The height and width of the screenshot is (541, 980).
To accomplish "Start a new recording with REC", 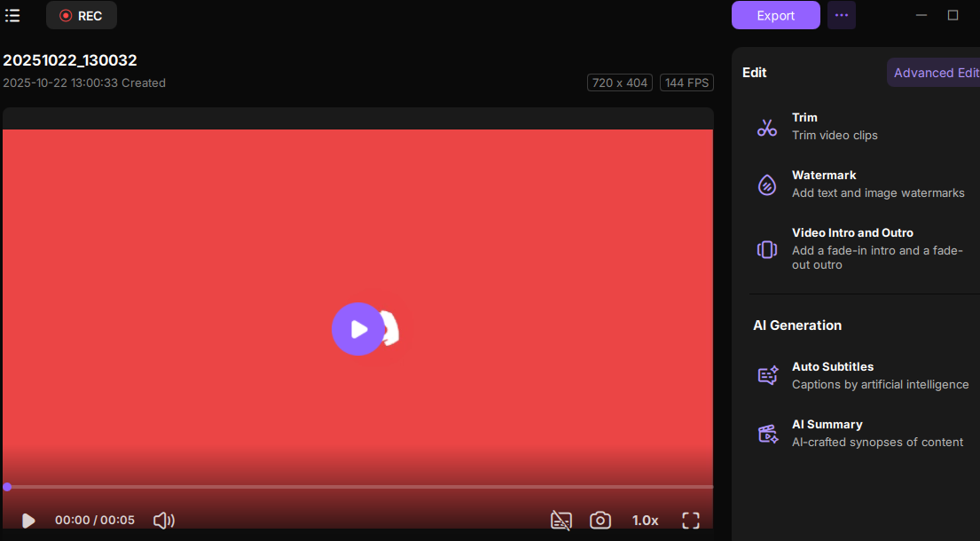I will (x=82, y=15).
